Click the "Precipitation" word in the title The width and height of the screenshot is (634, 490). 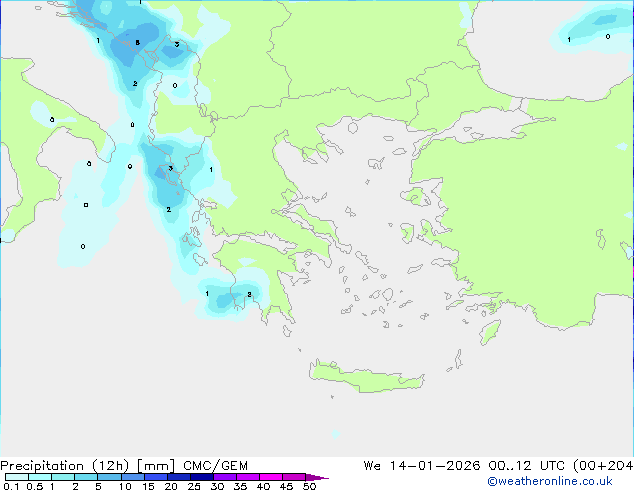click(42, 466)
